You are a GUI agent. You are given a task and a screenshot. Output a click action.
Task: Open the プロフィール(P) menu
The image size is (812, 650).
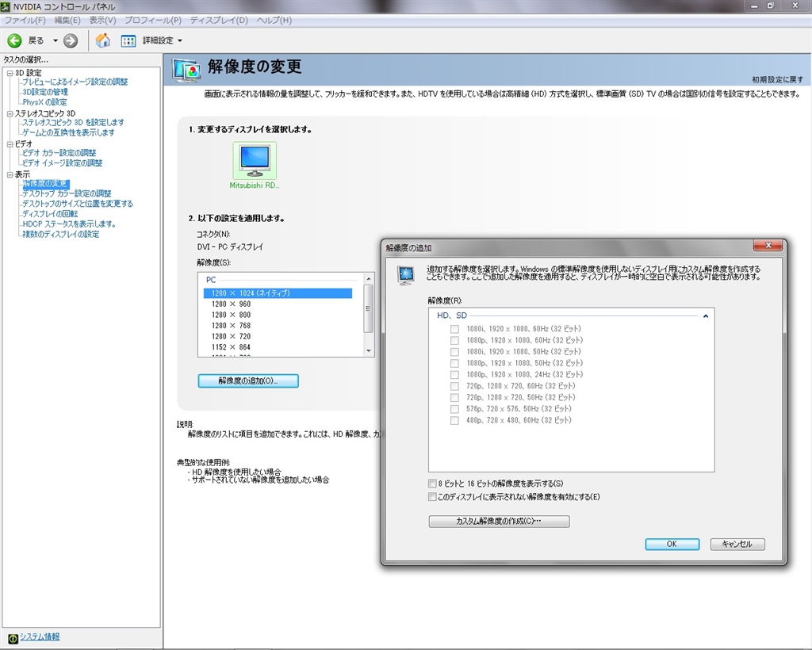point(153,20)
